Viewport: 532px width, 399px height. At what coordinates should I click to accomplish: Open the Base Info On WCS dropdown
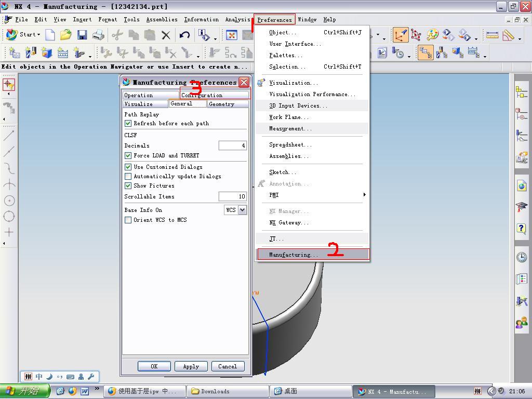(242, 210)
